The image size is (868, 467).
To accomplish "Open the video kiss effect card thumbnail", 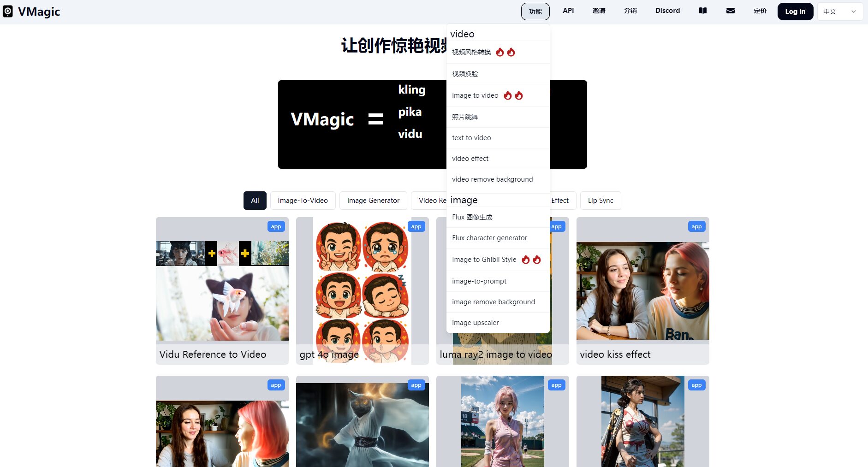I will (643, 291).
